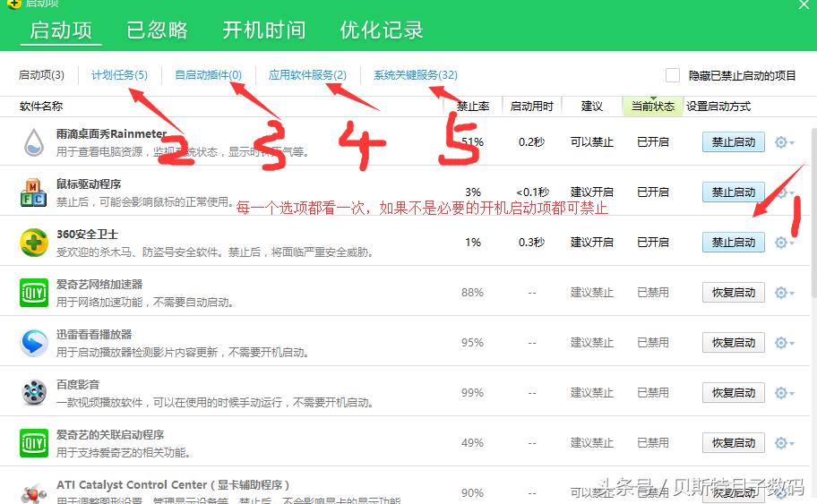
Task: Click the 鼠标驱动程序 name text
Action: pos(89,184)
